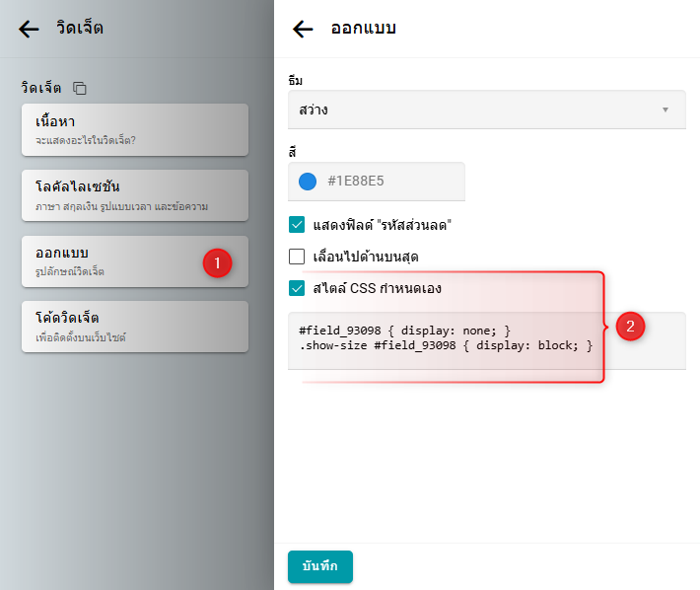700x590 pixels.
Task: Click the red circle marker numbered 2
Action: (629, 325)
